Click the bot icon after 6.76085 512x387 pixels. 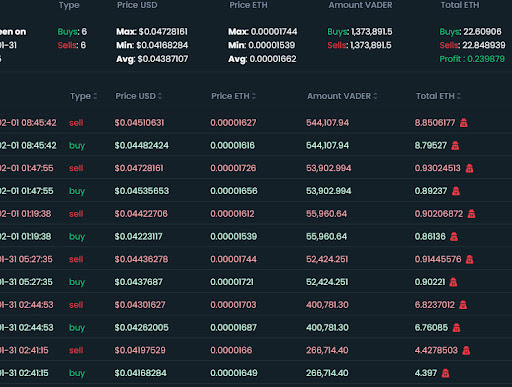click(x=456, y=328)
